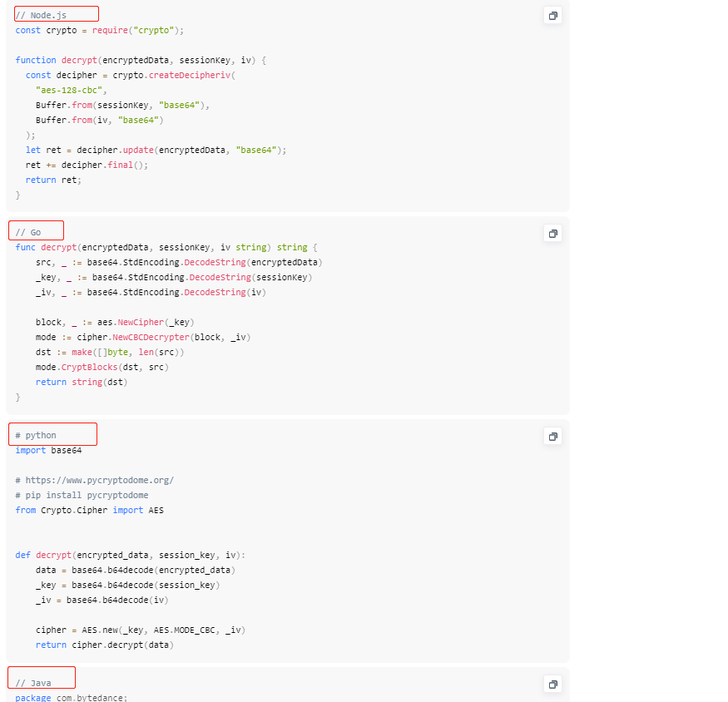Click the "// Go" comment line

(28, 233)
